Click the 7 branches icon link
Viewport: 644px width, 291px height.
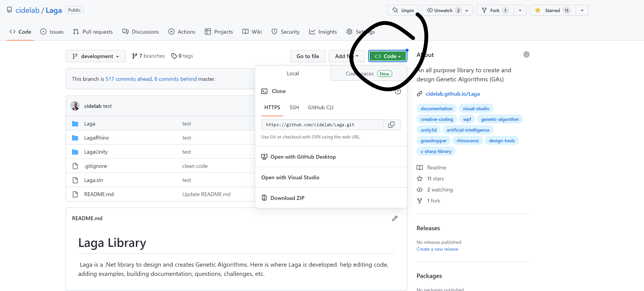pyautogui.click(x=135, y=56)
